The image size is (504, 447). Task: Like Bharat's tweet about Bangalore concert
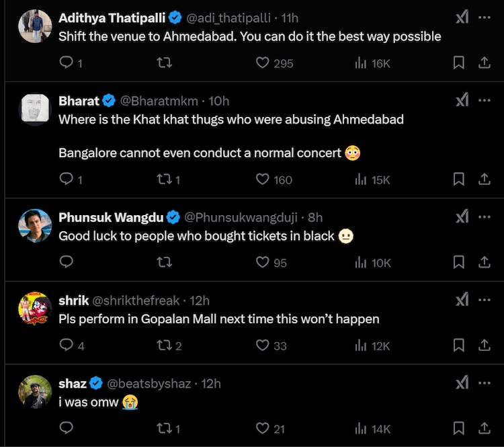(263, 179)
